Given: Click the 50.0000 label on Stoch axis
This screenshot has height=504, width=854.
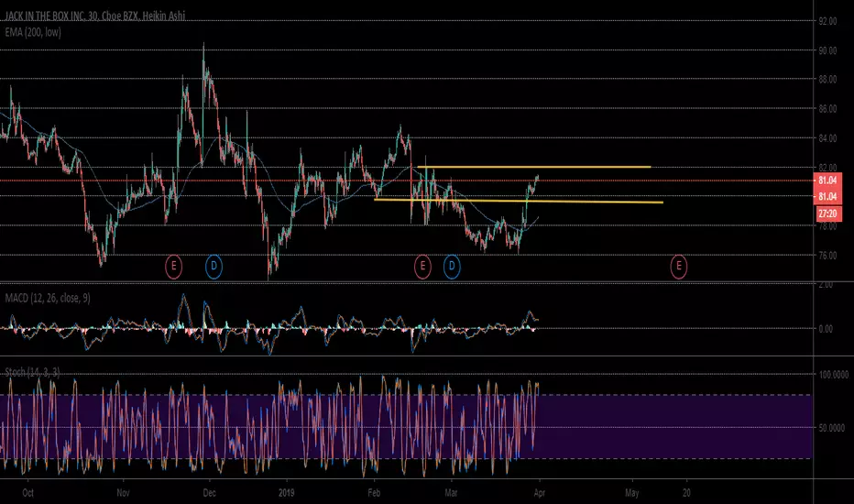Looking at the screenshot, I should tap(833, 428).
